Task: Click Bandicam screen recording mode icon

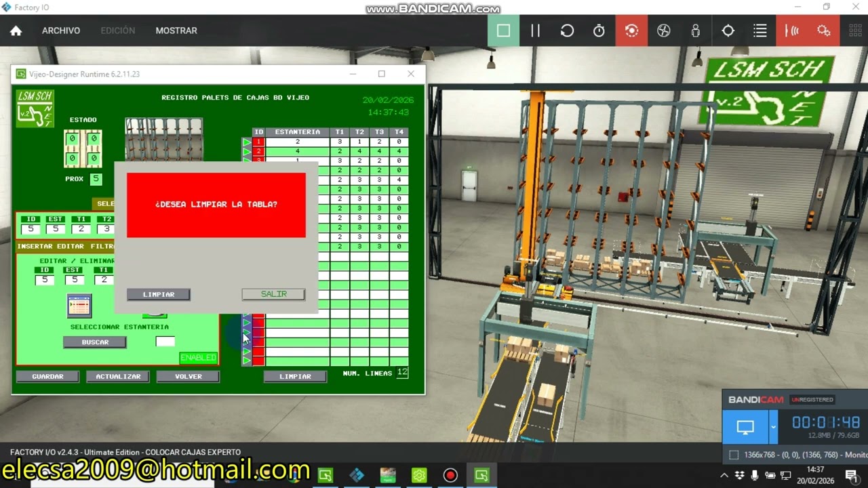Action: [745, 428]
